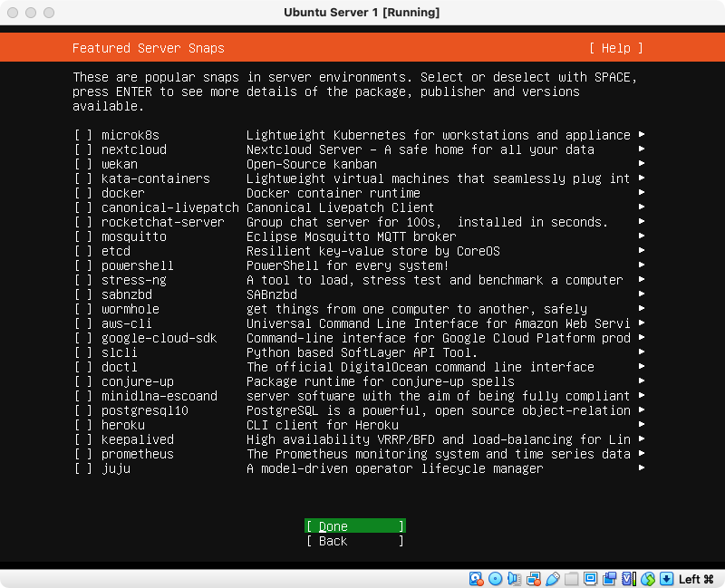Select the docker snap checkbox

(83, 193)
